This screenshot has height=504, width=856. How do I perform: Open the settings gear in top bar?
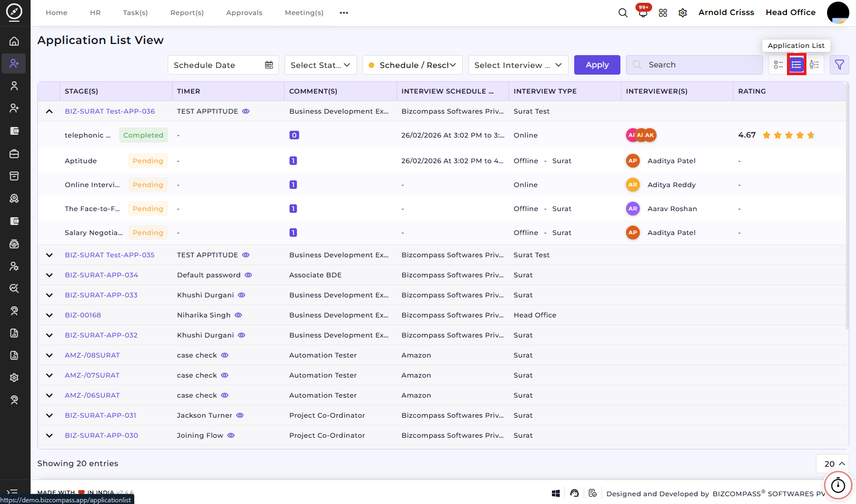tap(683, 13)
